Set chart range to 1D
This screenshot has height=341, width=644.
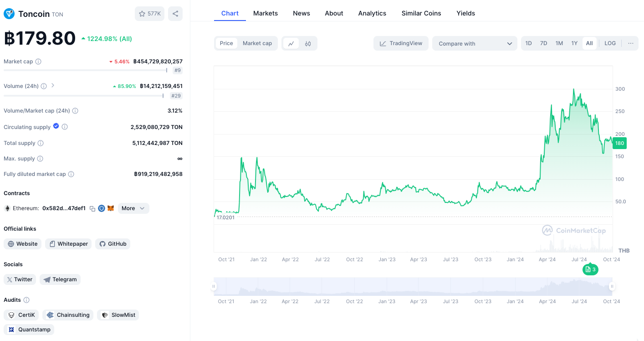[529, 43]
